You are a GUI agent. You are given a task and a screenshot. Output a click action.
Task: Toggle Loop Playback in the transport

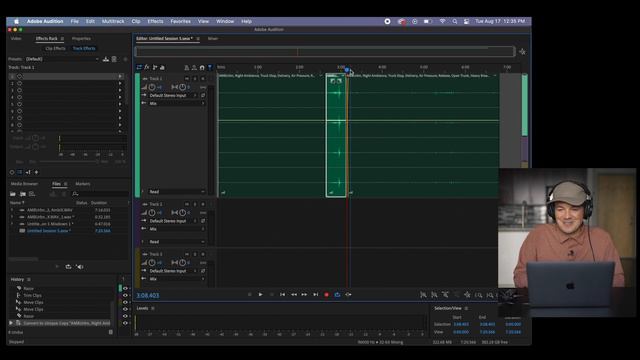coord(337,294)
